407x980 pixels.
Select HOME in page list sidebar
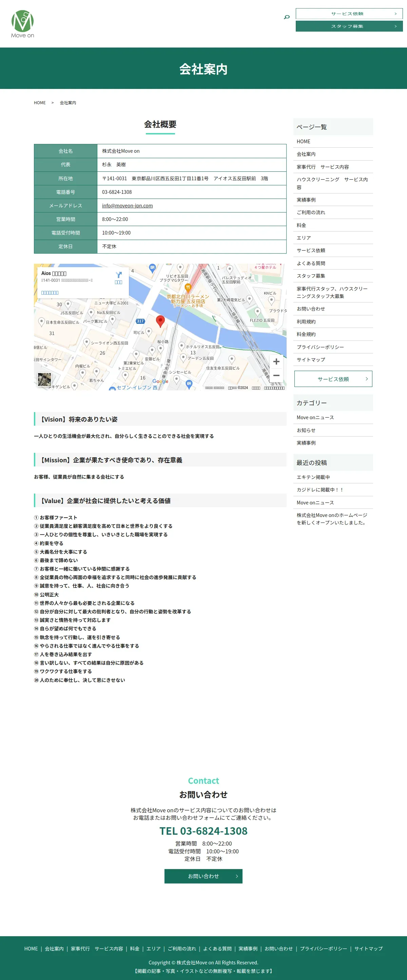[333, 142]
